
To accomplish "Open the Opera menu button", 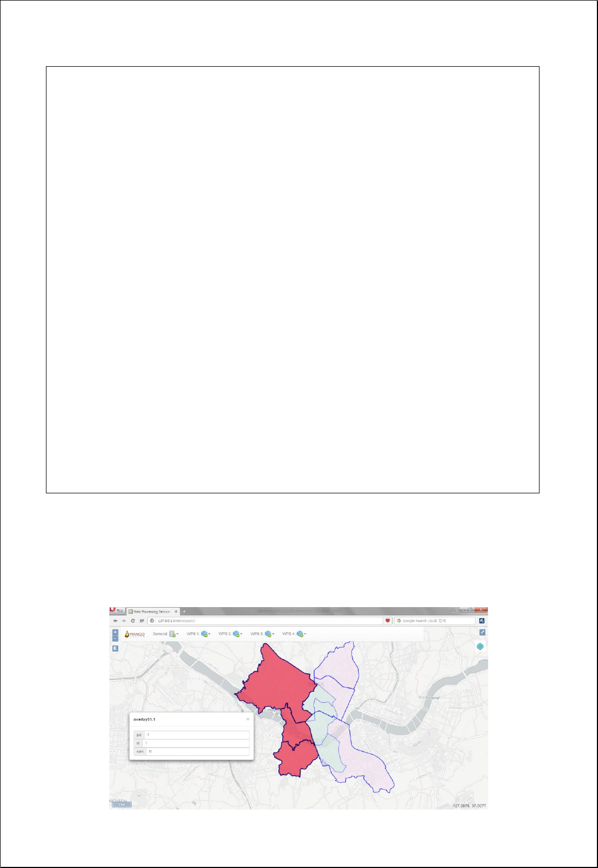I will pos(117,610).
